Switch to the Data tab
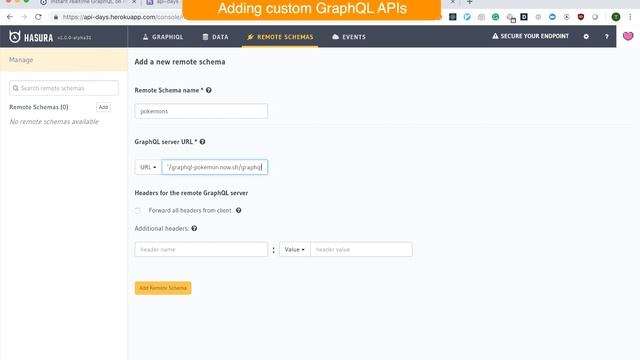The height and width of the screenshot is (360, 640). (216, 37)
